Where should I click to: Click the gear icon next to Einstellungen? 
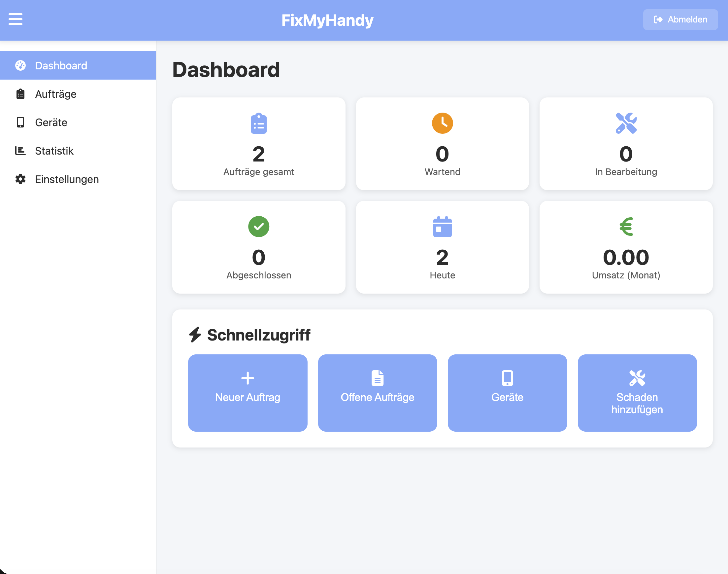(x=20, y=179)
